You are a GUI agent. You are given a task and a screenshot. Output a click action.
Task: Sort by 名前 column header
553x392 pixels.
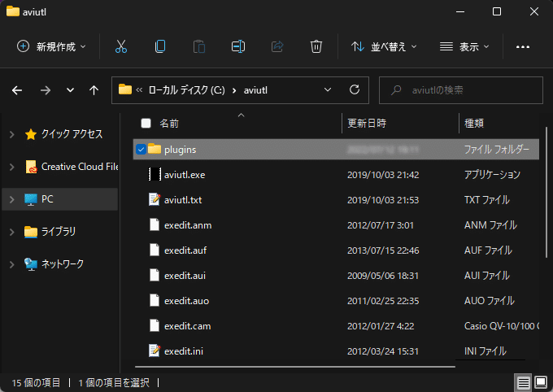(169, 123)
